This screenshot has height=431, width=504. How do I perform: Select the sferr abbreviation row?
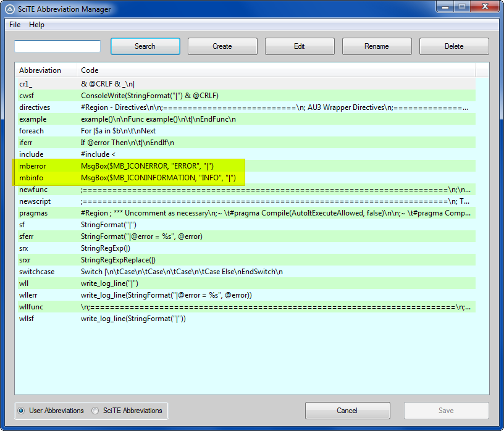pyautogui.click(x=245, y=236)
